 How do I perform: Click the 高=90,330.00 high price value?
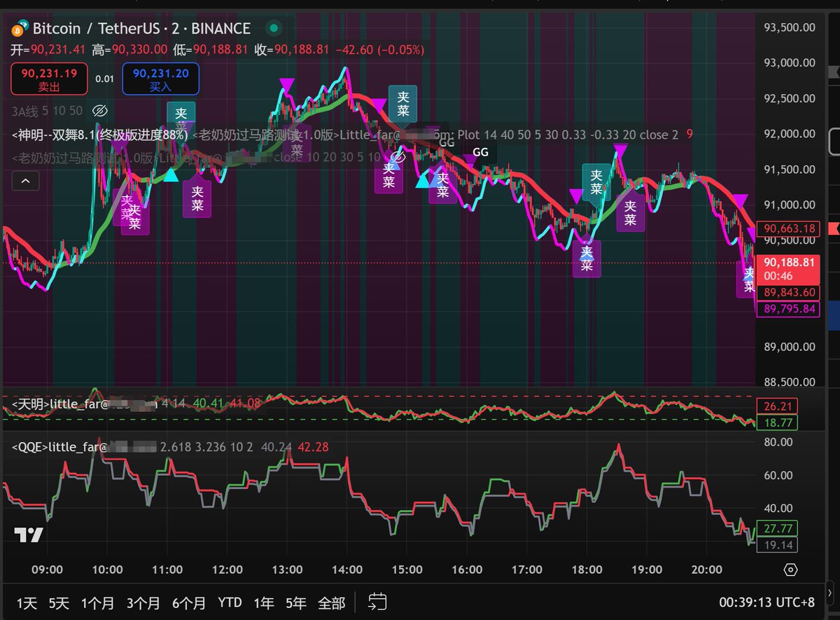click(130, 50)
